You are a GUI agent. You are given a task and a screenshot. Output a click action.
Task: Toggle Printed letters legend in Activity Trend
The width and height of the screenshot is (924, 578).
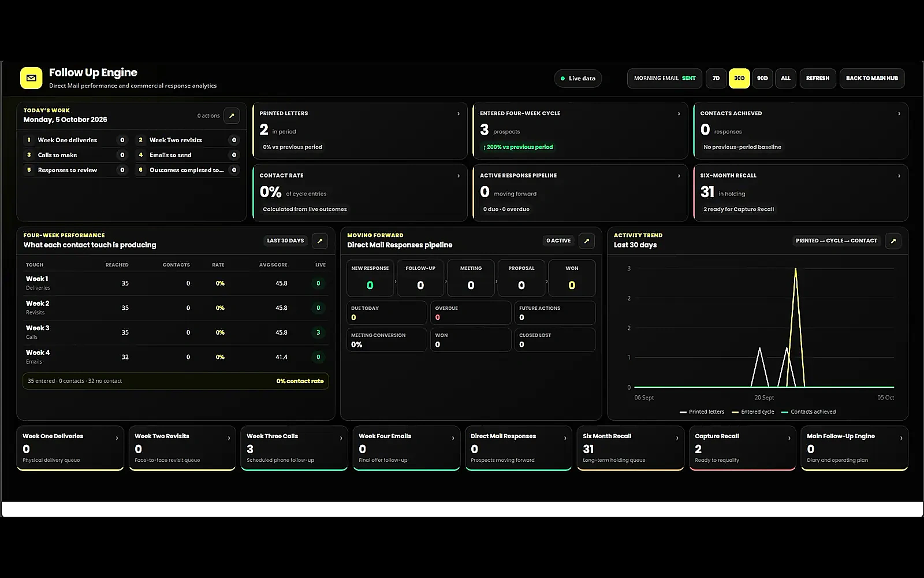702,412
